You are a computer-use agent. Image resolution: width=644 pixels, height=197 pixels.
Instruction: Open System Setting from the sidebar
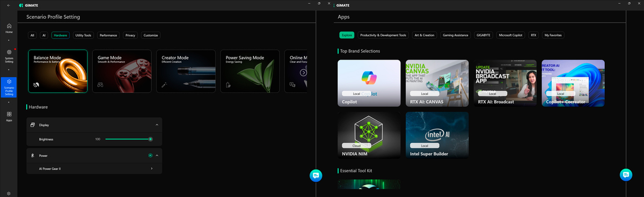[x=9, y=56]
